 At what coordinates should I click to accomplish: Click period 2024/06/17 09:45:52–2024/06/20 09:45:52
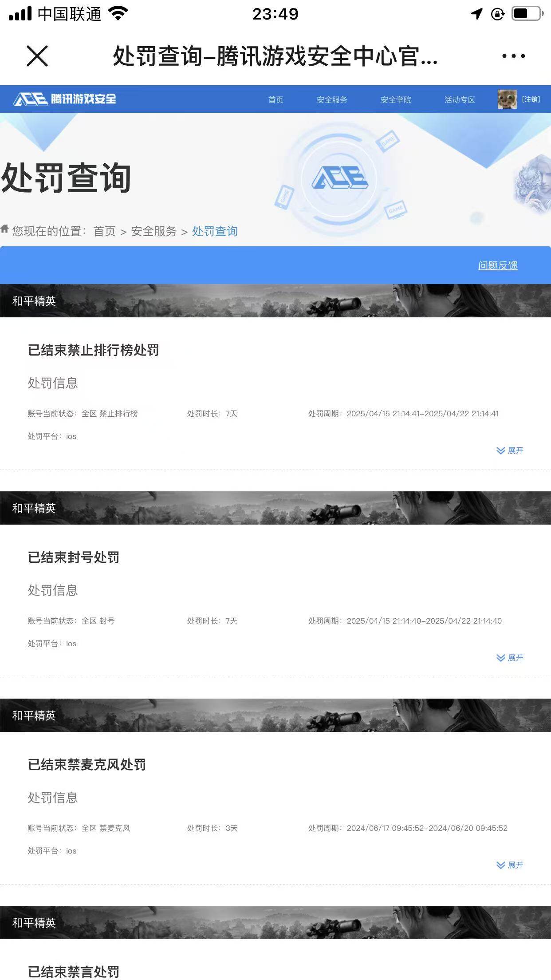click(427, 828)
